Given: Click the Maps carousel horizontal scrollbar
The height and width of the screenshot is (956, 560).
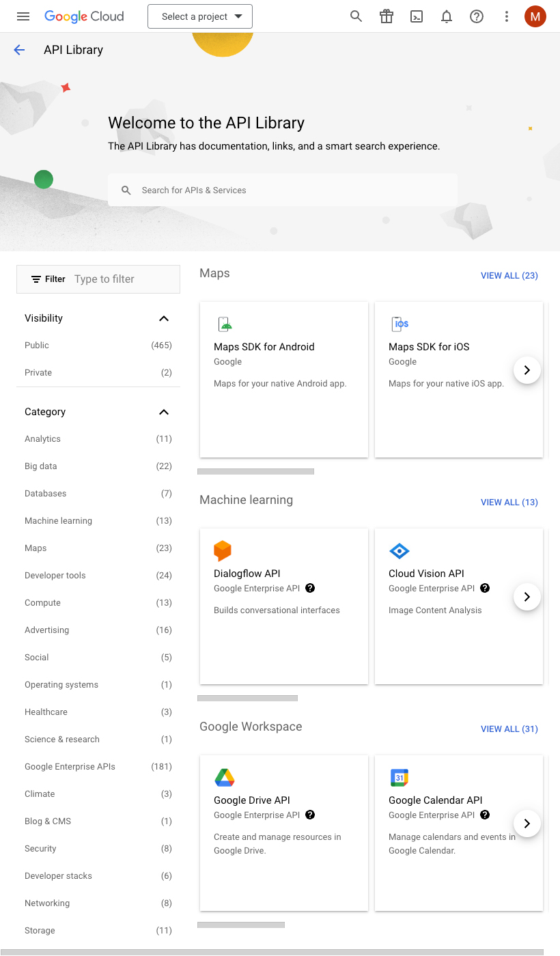Looking at the screenshot, I should 255,471.
